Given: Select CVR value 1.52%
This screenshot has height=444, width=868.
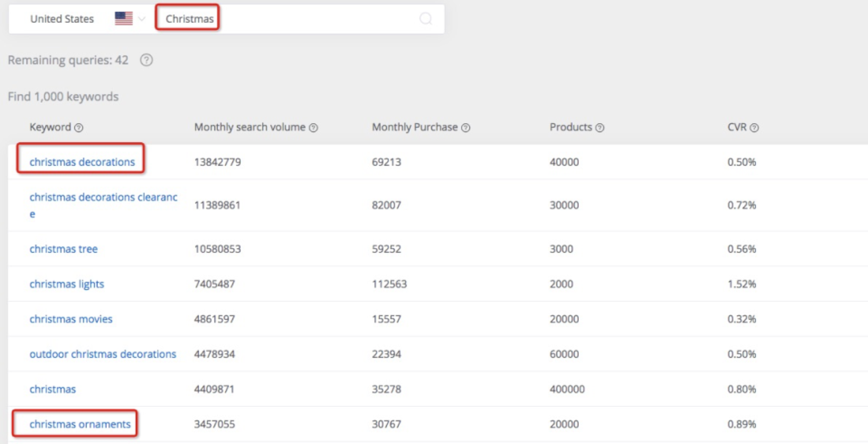Looking at the screenshot, I should coord(742,284).
